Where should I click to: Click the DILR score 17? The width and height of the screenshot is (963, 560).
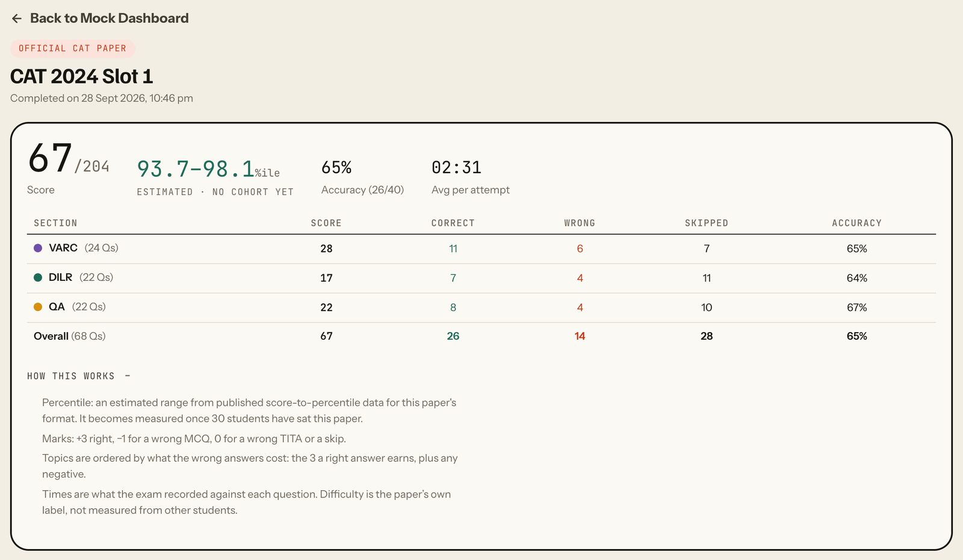pyautogui.click(x=326, y=278)
